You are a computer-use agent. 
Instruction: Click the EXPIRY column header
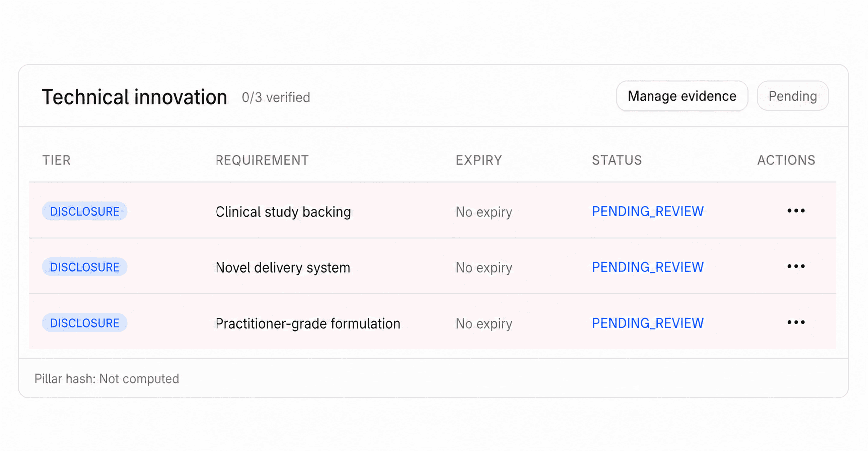click(478, 160)
